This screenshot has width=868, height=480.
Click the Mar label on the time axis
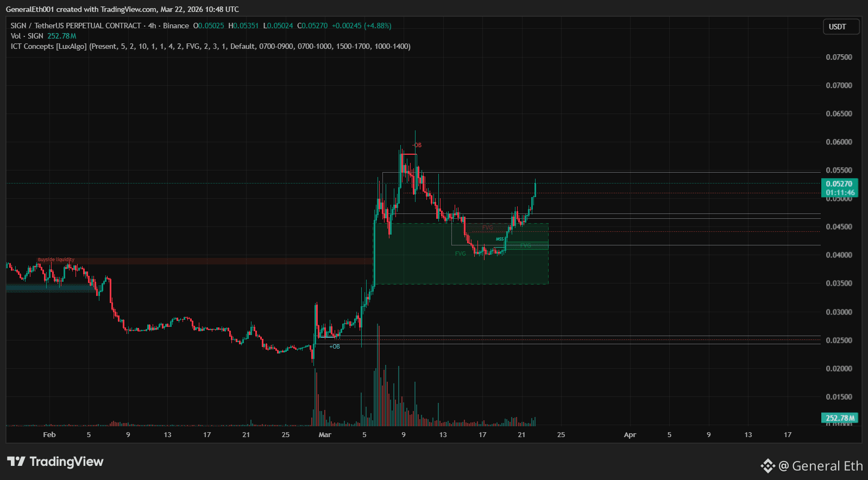(325, 434)
